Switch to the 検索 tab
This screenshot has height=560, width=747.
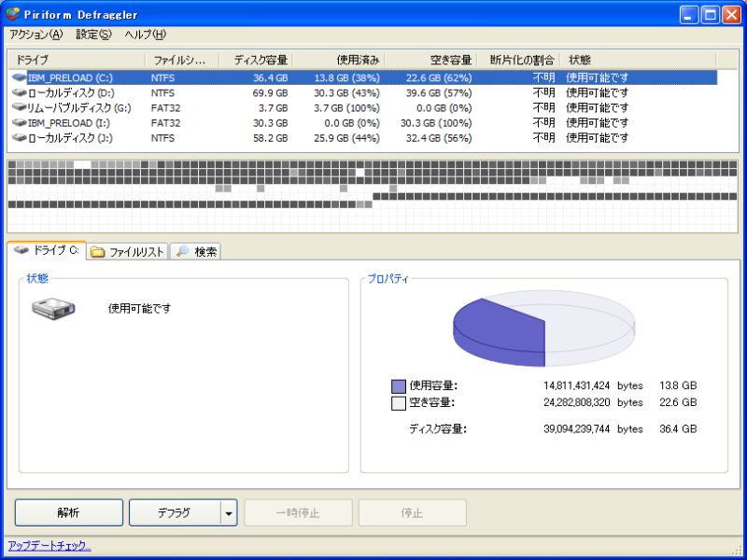(x=196, y=251)
